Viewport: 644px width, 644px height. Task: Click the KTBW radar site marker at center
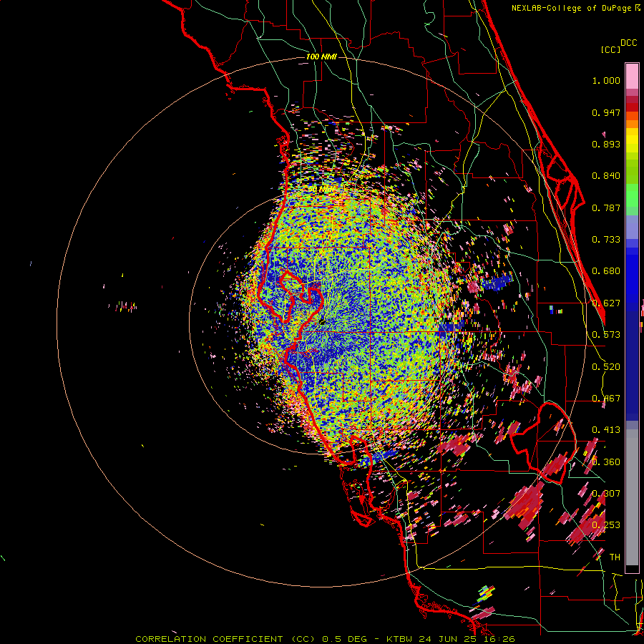click(x=323, y=323)
